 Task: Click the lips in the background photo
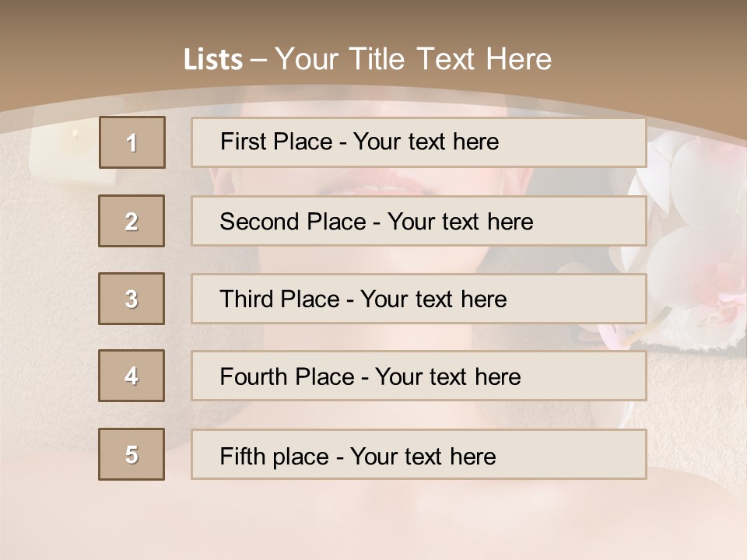point(387,185)
